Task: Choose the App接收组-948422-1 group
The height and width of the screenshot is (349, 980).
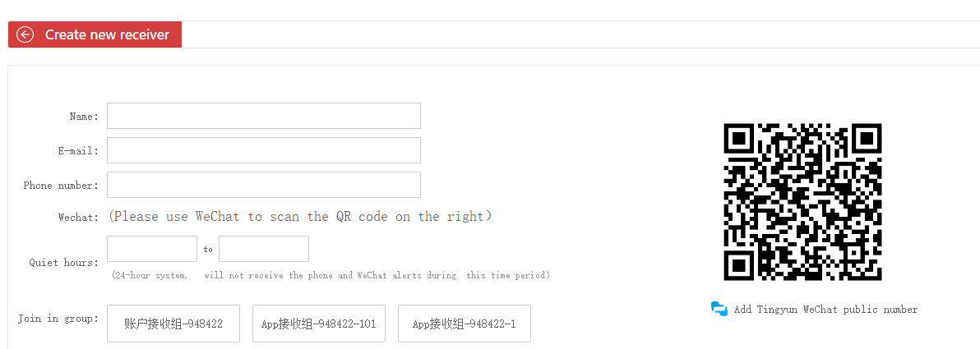Action: coord(465,324)
